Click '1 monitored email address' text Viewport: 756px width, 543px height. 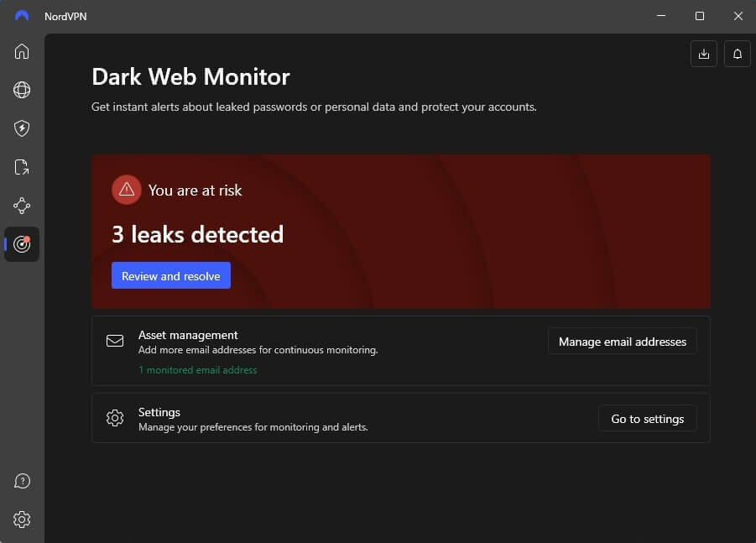tap(198, 370)
